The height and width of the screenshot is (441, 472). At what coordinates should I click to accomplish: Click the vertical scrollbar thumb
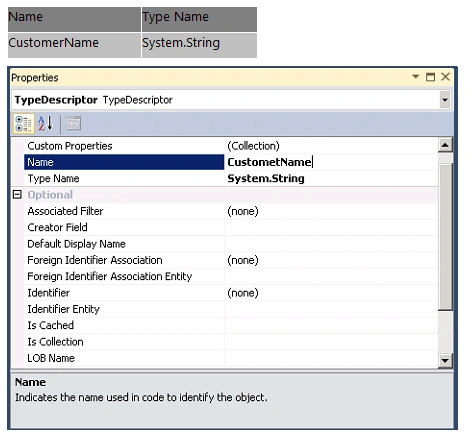coord(445,237)
